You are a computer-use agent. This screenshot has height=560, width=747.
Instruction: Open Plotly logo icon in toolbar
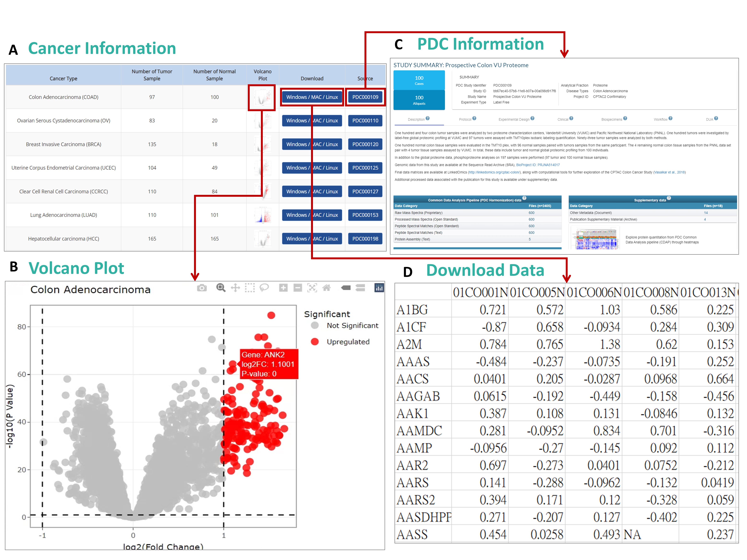tap(379, 288)
